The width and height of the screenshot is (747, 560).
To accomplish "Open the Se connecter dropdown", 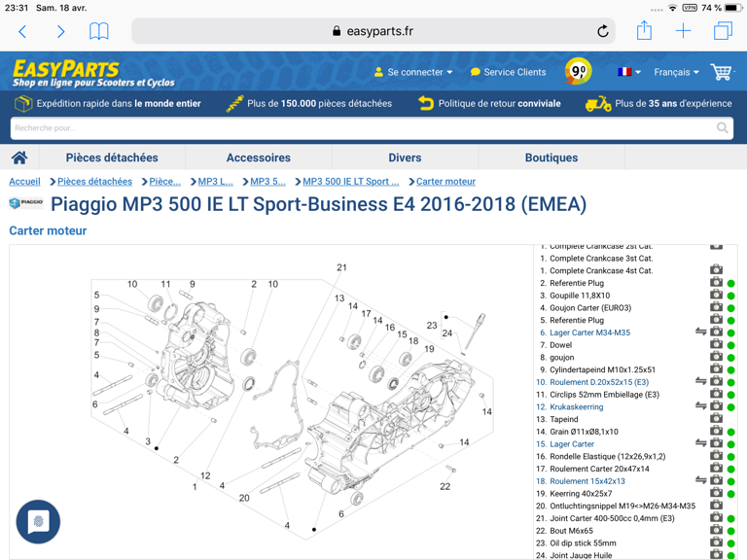I will pyautogui.click(x=413, y=72).
